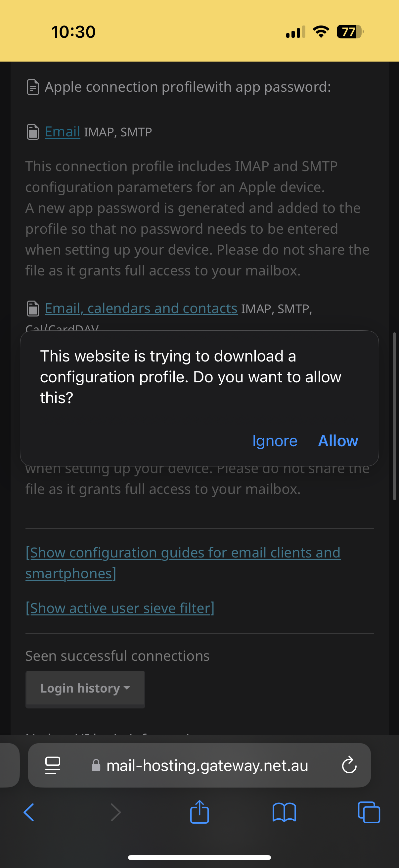Navigate back with the back arrow

click(x=29, y=812)
